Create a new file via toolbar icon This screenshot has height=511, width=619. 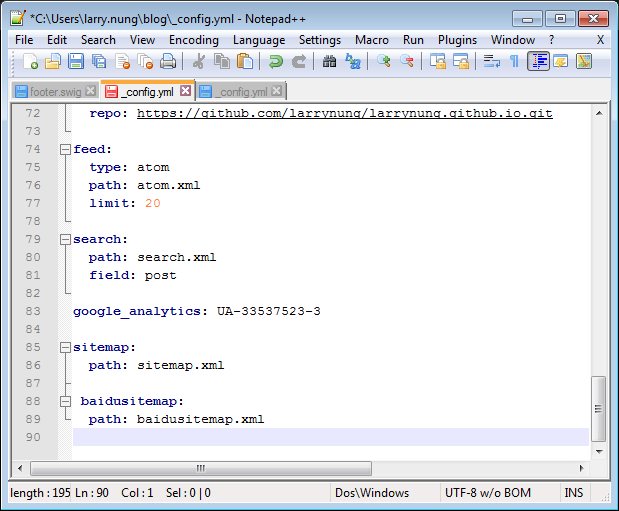pos(30,62)
